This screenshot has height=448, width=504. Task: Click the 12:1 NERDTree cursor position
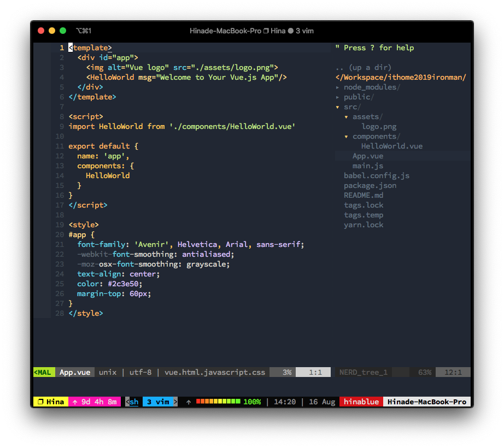click(x=453, y=372)
